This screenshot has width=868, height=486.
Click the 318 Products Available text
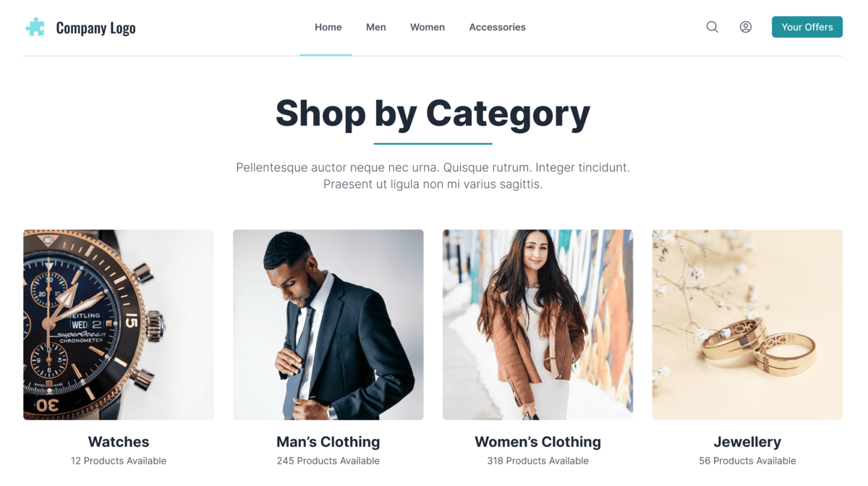click(537, 461)
